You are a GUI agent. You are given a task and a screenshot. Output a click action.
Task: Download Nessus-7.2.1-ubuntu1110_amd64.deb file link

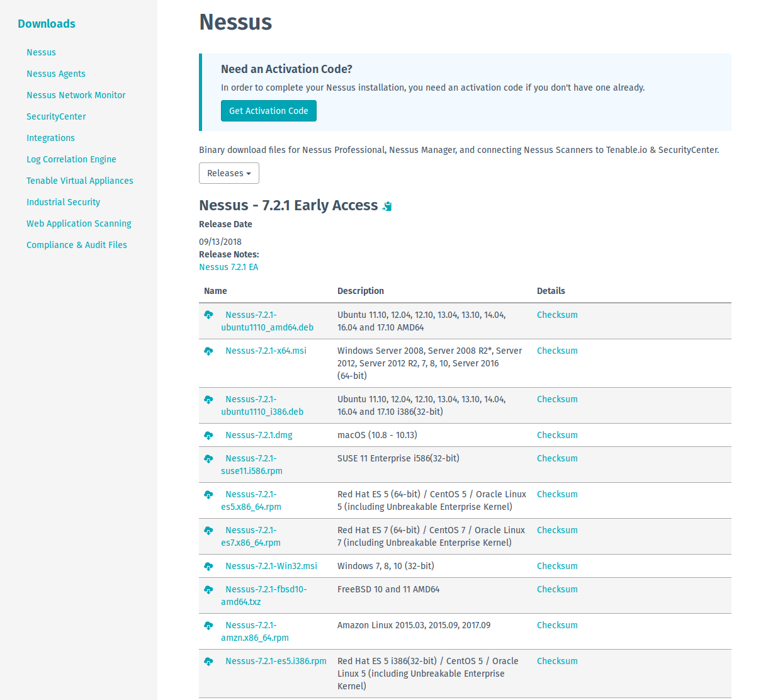tap(267, 321)
